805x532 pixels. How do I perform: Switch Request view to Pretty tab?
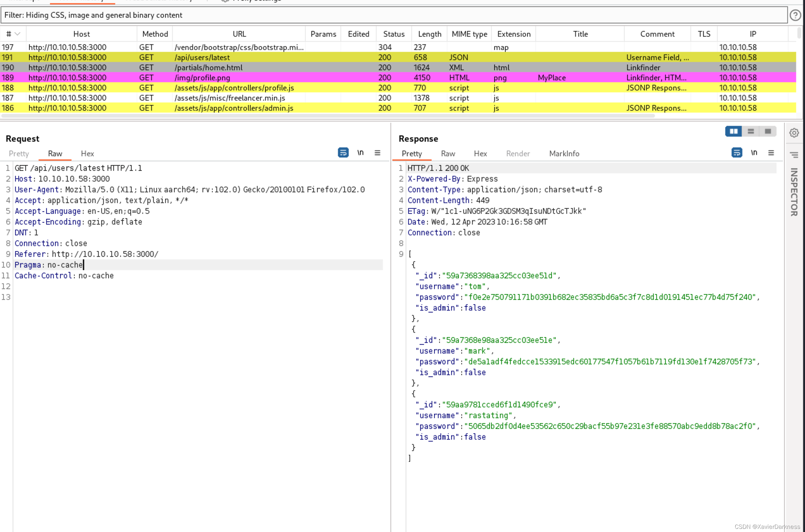(19, 154)
